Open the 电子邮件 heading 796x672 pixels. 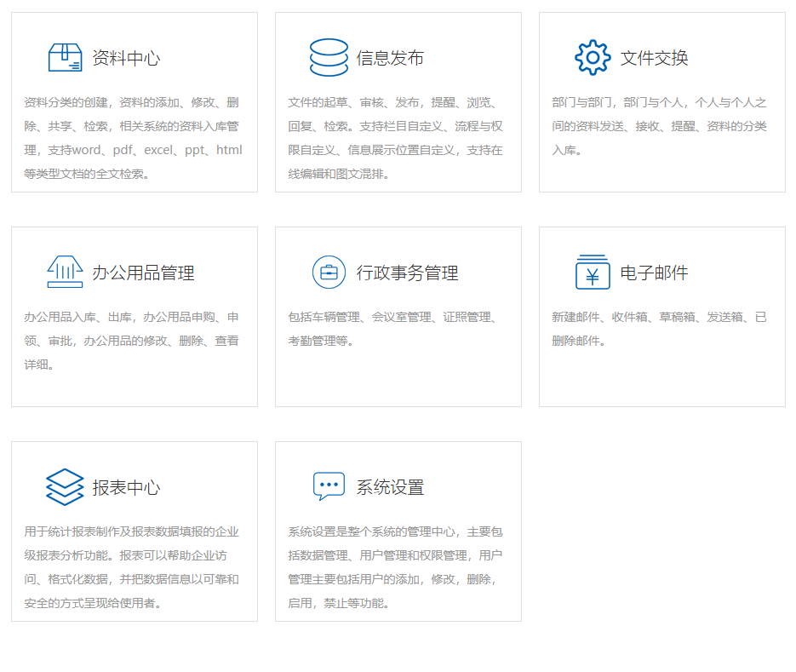pos(654,273)
